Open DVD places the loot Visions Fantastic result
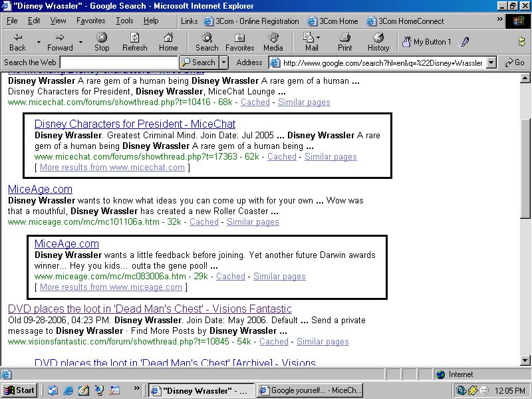 click(150, 309)
